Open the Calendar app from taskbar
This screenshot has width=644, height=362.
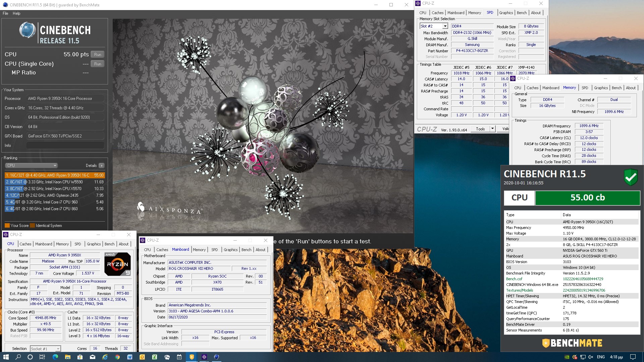(179, 357)
